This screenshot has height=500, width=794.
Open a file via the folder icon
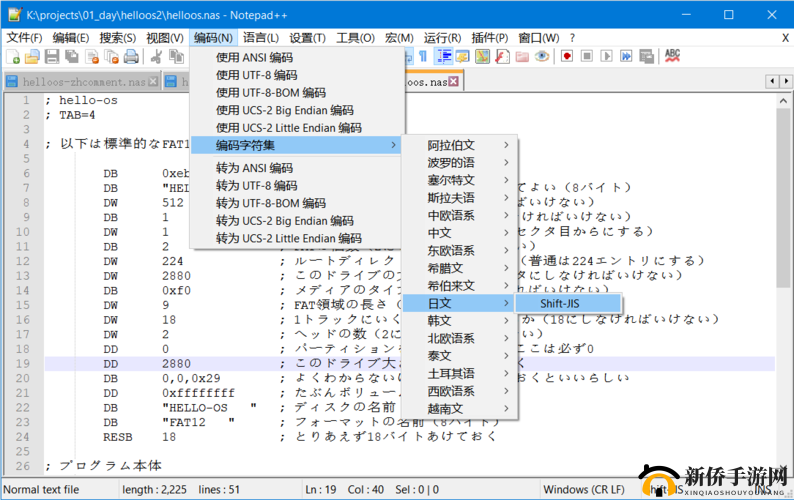tap(32, 56)
